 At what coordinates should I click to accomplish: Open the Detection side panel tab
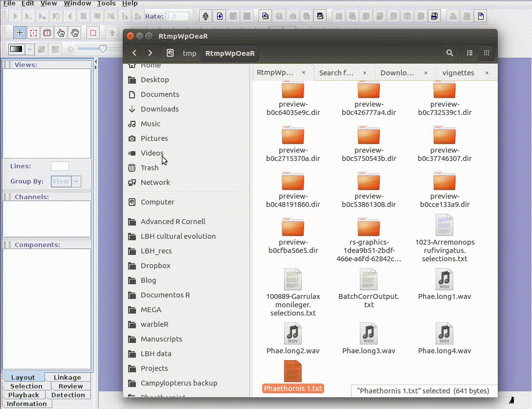click(x=68, y=395)
